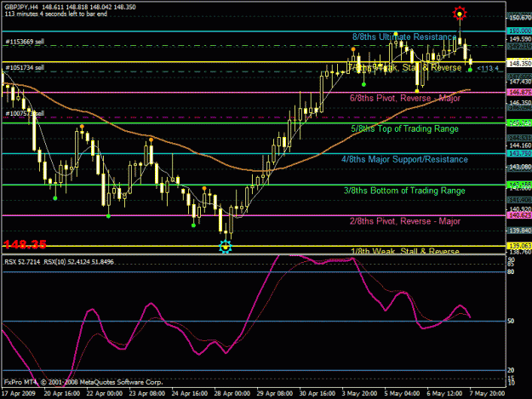Click the 143.750 cyan price tag
This screenshot has height=399, width=532.
click(519, 154)
